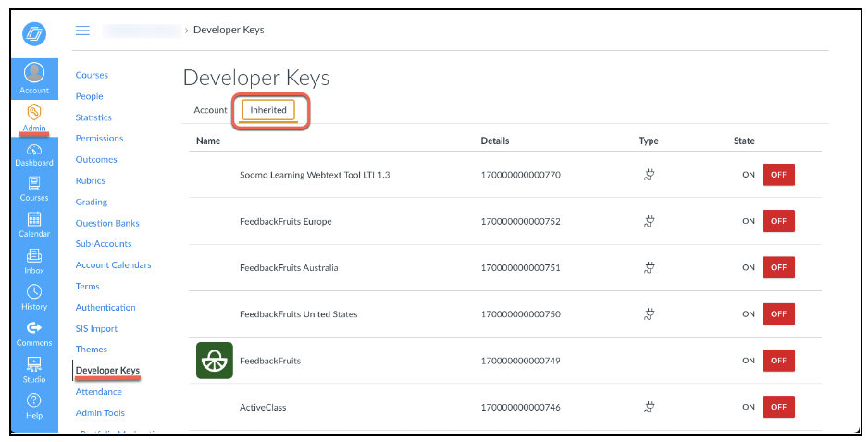Viewport: 868px width, 442px height.
Task: Turn OFF Soomo Learning Webtext Tool key
Action: coord(779,175)
